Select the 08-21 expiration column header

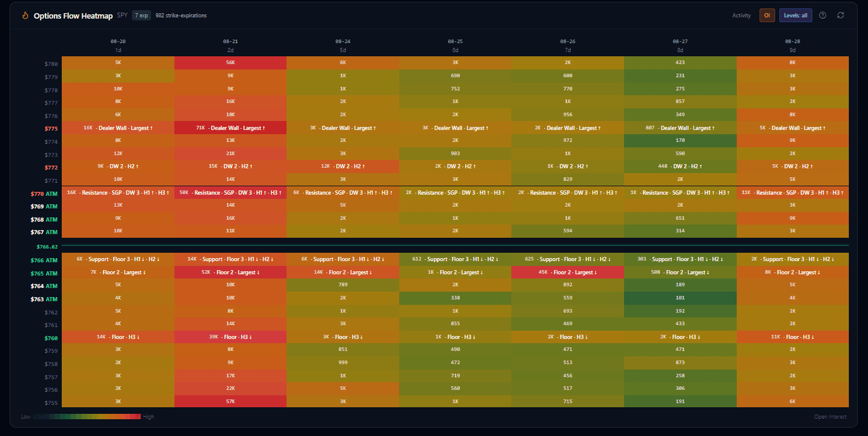coord(230,46)
